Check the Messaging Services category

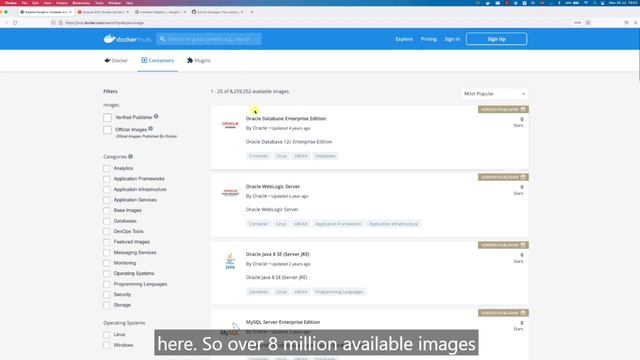[x=107, y=253]
